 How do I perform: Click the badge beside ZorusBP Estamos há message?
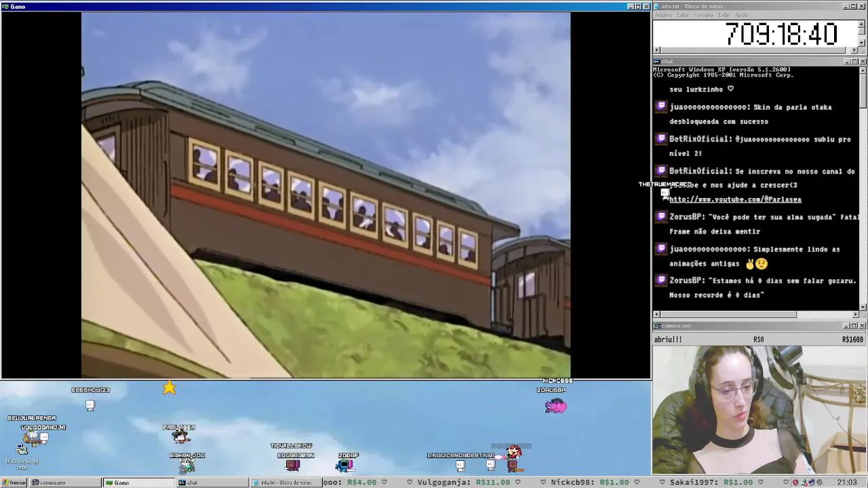(661, 279)
